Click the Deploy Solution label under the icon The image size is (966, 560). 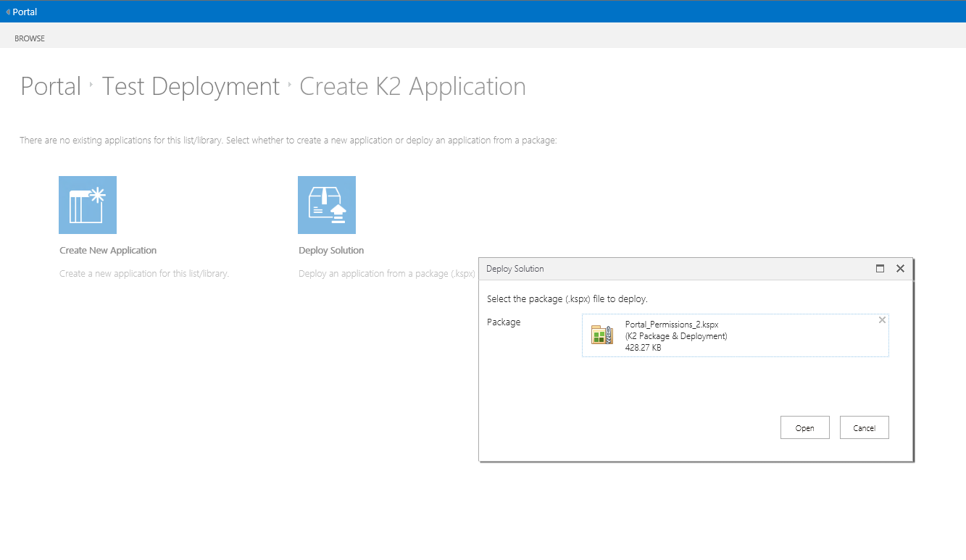coord(331,251)
